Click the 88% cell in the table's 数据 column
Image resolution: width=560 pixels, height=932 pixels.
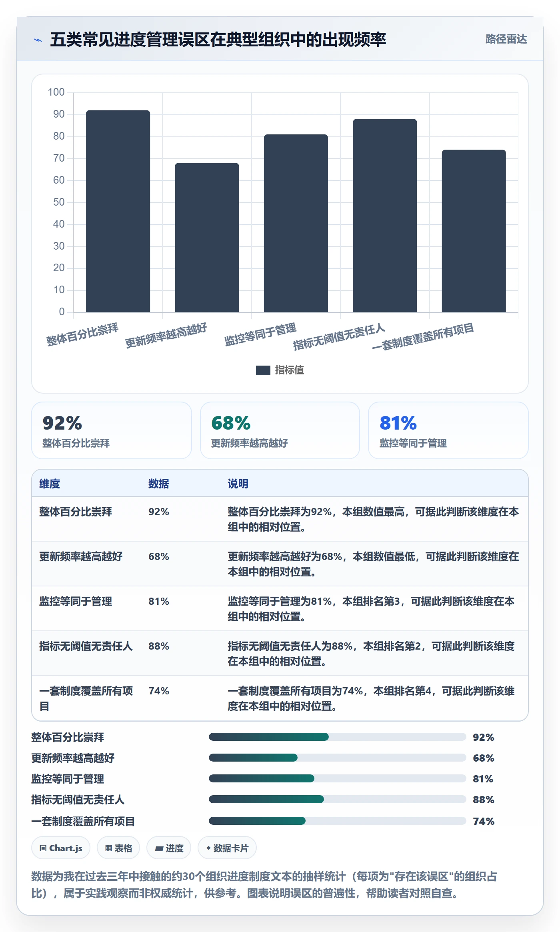pyautogui.click(x=159, y=646)
